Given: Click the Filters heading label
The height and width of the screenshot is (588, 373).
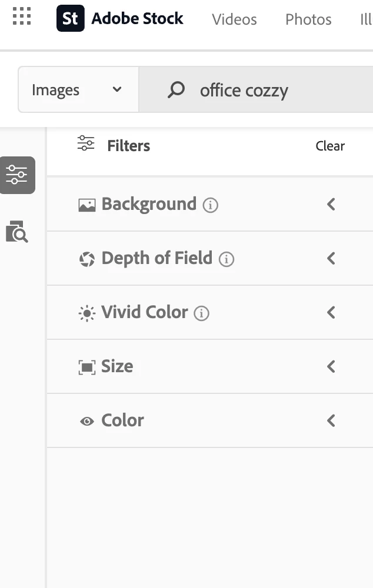Looking at the screenshot, I should [x=128, y=146].
